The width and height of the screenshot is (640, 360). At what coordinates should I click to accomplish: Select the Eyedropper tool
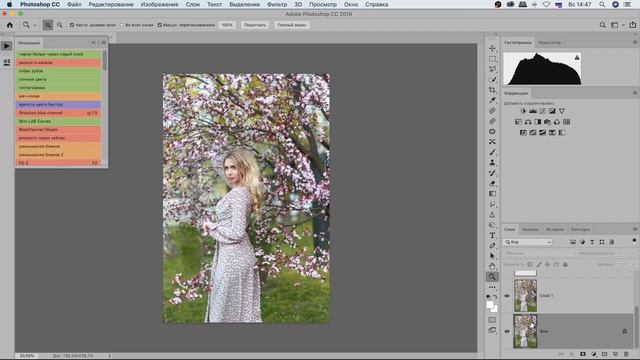(x=492, y=100)
